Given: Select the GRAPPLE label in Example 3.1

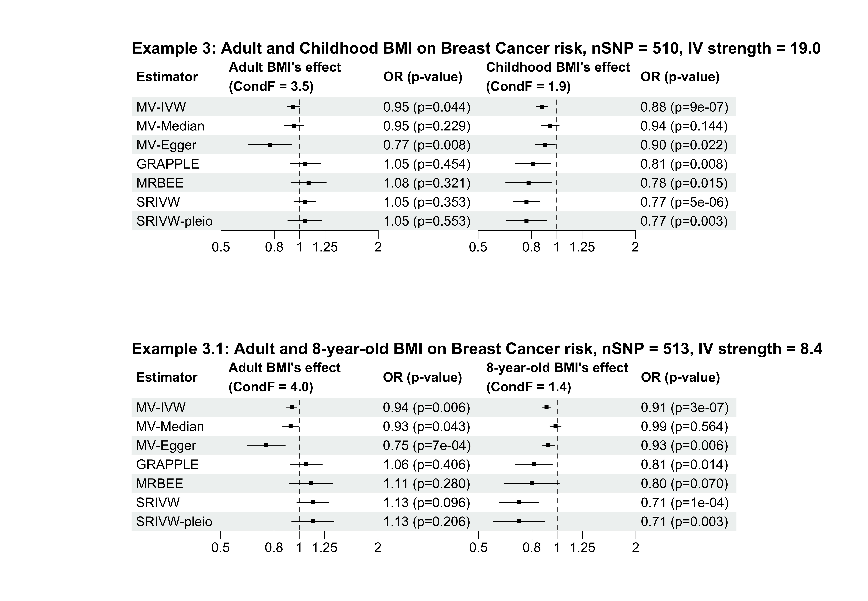Looking at the screenshot, I should [x=167, y=465].
